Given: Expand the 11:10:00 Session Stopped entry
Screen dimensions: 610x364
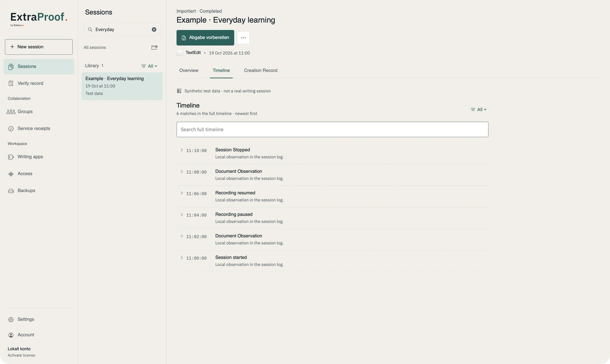Looking at the screenshot, I should click(x=182, y=150).
